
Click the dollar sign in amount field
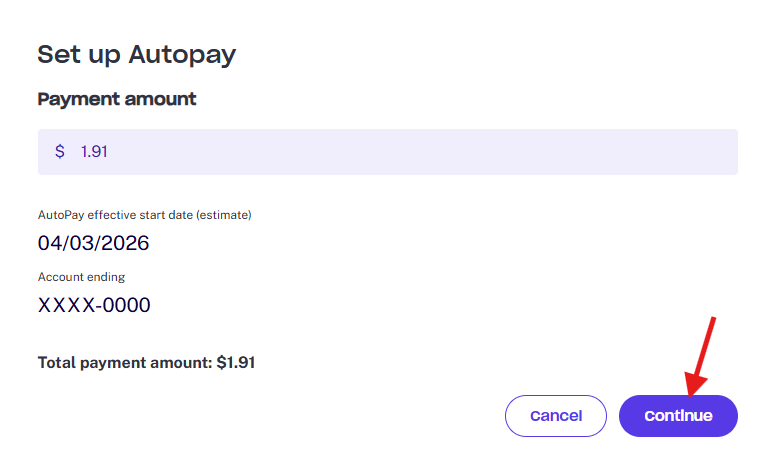59,151
